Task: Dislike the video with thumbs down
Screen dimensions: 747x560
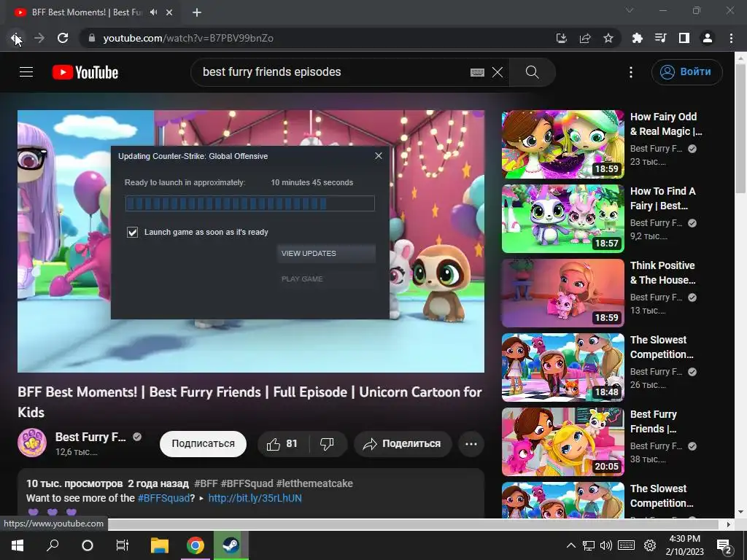Action: coord(327,444)
